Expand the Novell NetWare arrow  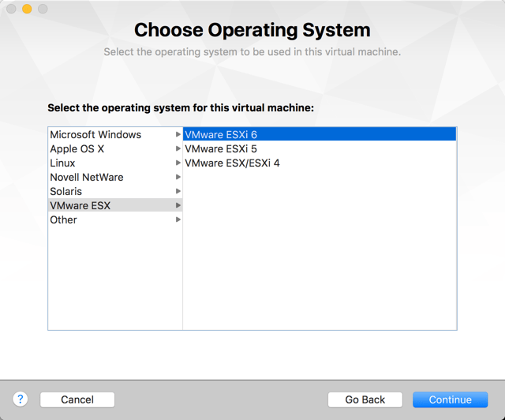[x=178, y=177]
